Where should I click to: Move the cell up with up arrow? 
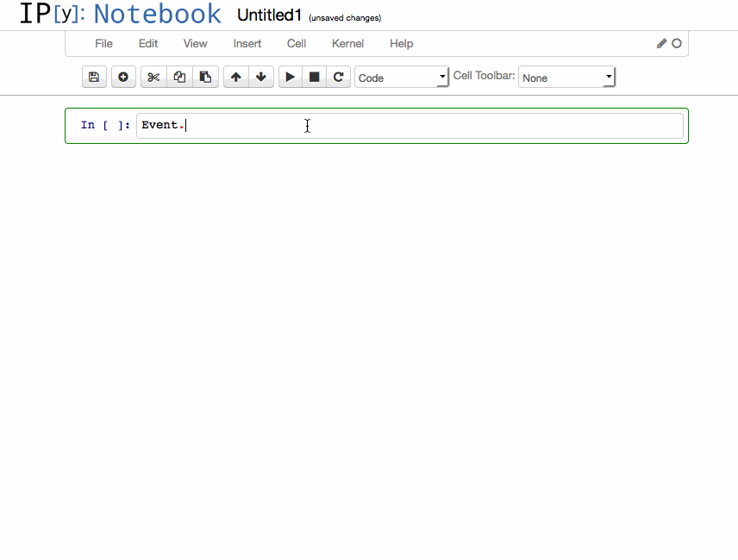pyautogui.click(x=236, y=77)
